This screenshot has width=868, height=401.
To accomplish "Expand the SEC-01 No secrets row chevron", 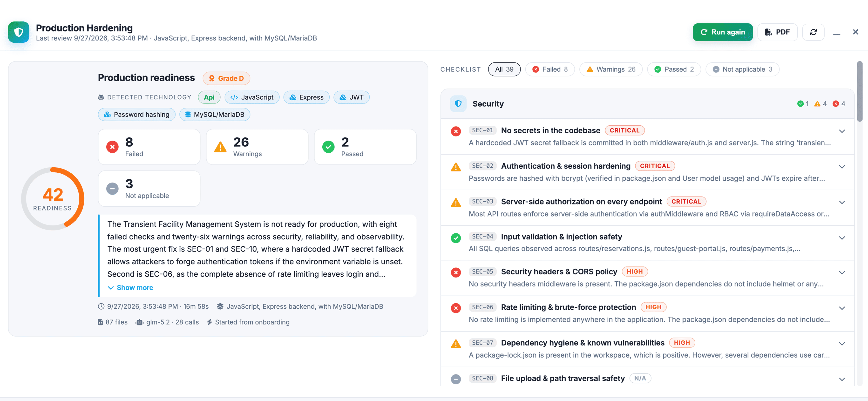I will [x=842, y=131].
